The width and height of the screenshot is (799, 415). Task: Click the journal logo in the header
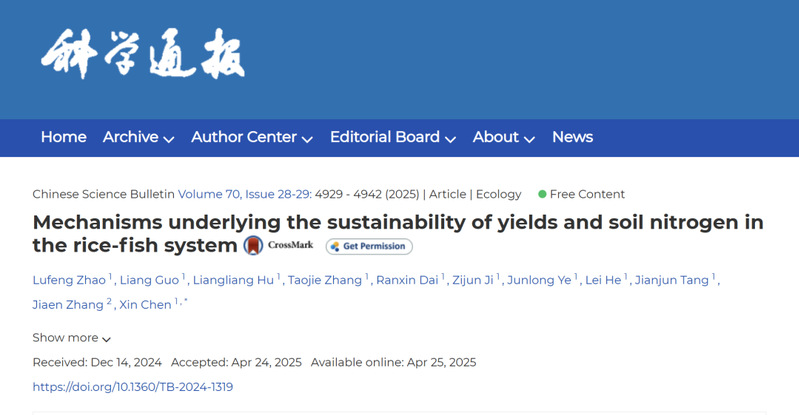(x=143, y=55)
